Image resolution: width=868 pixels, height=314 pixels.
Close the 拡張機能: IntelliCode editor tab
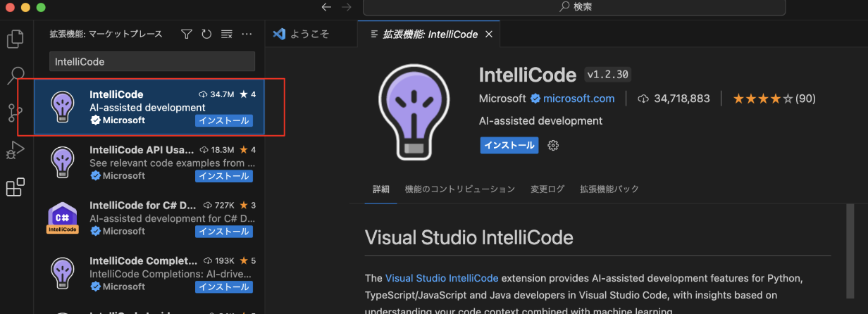[x=489, y=34]
